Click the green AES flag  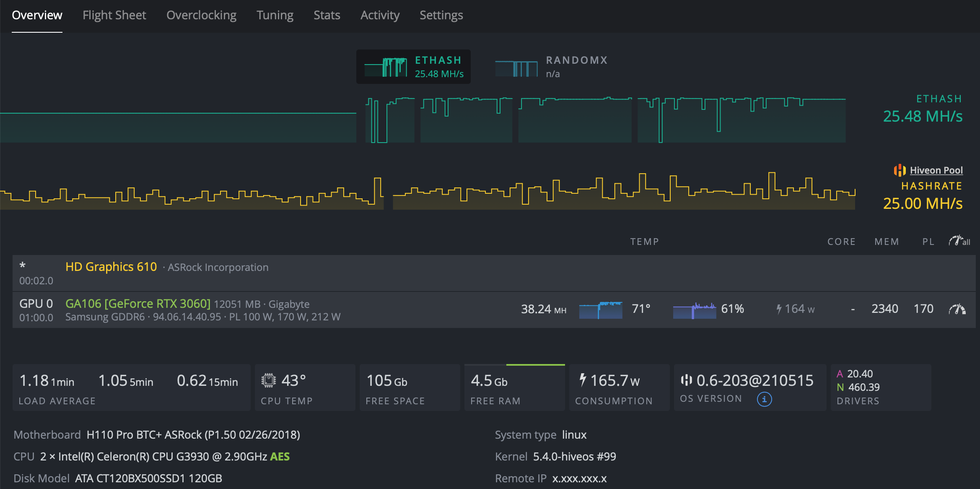pos(280,457)
